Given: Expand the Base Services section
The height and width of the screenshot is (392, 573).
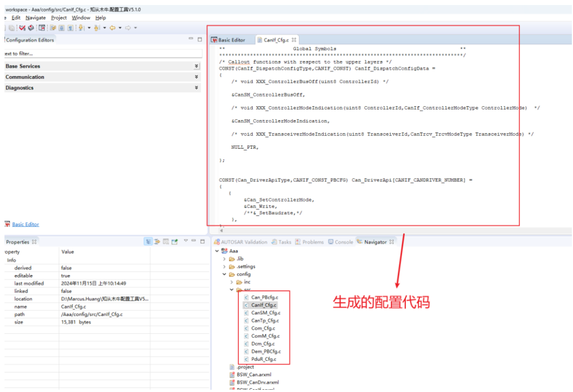Looking at the screenshot, I should (196, 66).
